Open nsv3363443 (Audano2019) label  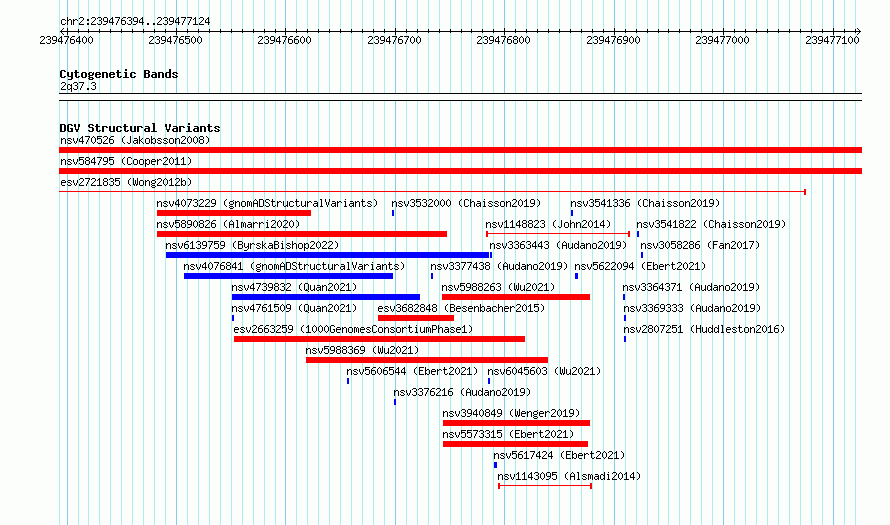[x=558, y=245]
